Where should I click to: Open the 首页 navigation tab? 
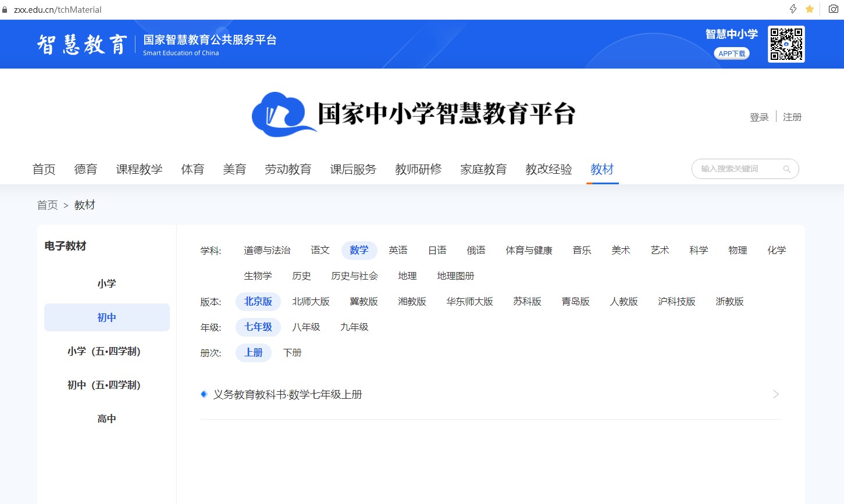click(x=44, y=169)
